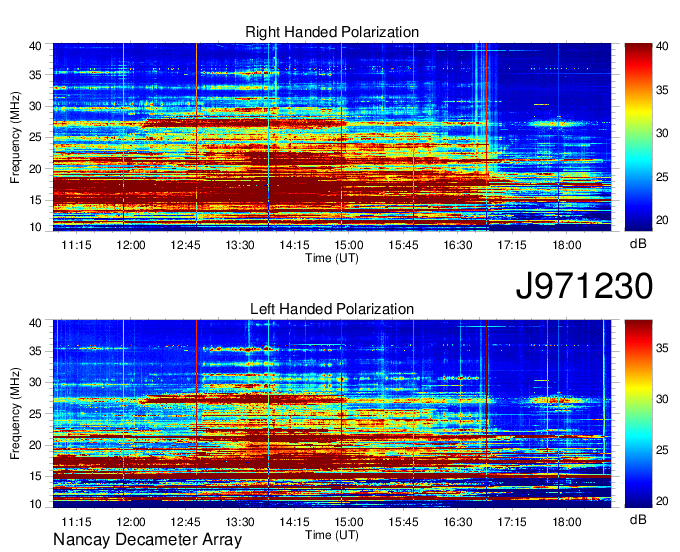The height and width of the screenshot is (552, 680).
Task: Select 18:00 time tick on Right Handed plot
Action: click(567, 245)
